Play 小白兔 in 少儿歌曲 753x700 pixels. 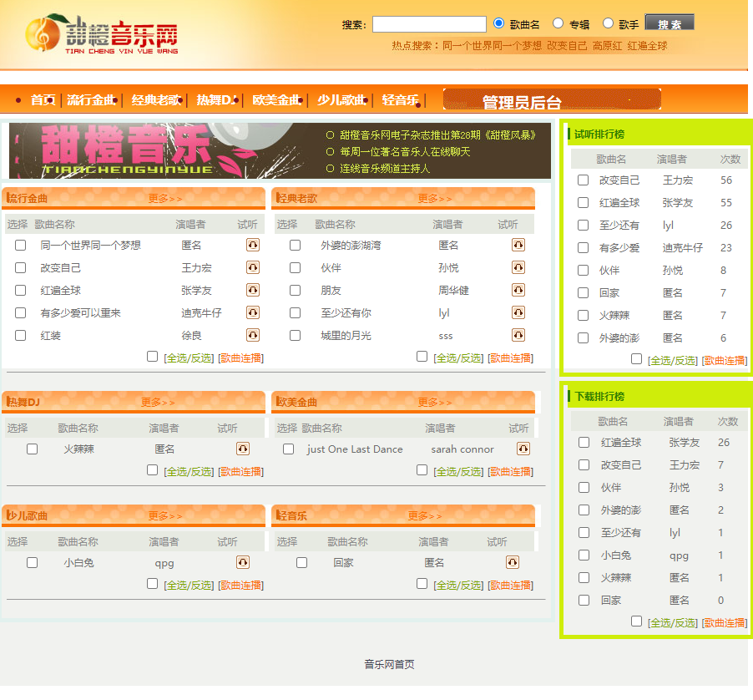tap(242, 562)
